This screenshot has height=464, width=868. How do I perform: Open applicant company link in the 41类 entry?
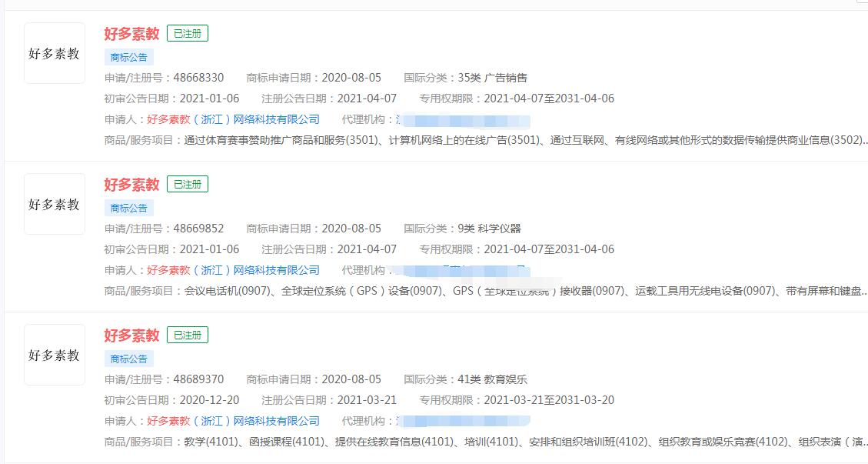(x=233, y=421)
